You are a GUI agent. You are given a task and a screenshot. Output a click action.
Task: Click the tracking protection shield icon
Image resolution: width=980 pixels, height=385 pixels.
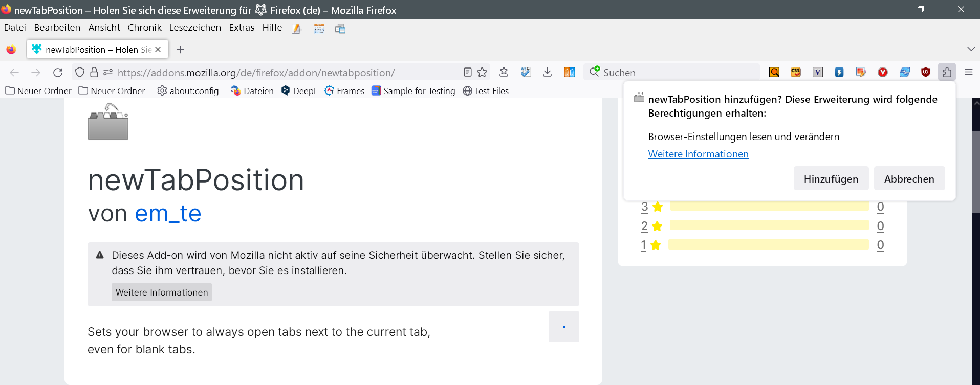(x=79, y=72)
